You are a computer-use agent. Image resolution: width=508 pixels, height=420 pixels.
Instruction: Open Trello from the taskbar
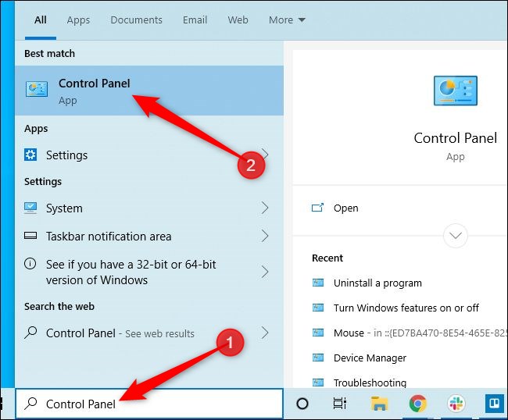[x=495, y=404]
